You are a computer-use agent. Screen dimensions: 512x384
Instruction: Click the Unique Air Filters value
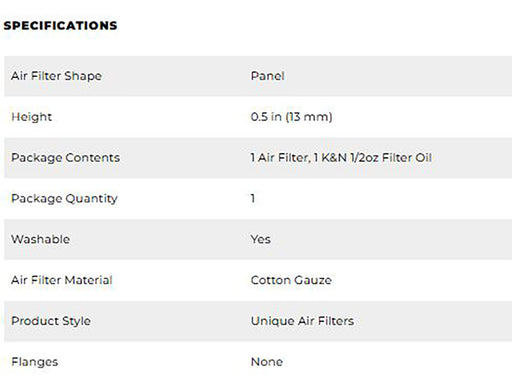302,321
